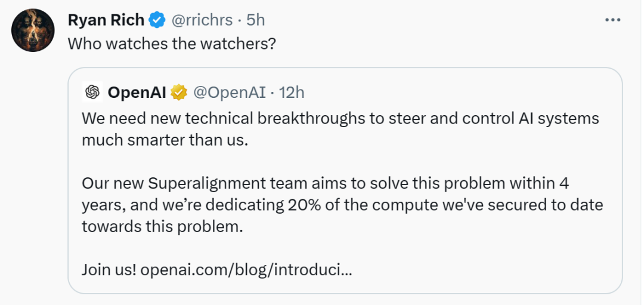644x305 pixels.
Task: Click the 'Our new Superalignment team' line
Action: [326, 183]
